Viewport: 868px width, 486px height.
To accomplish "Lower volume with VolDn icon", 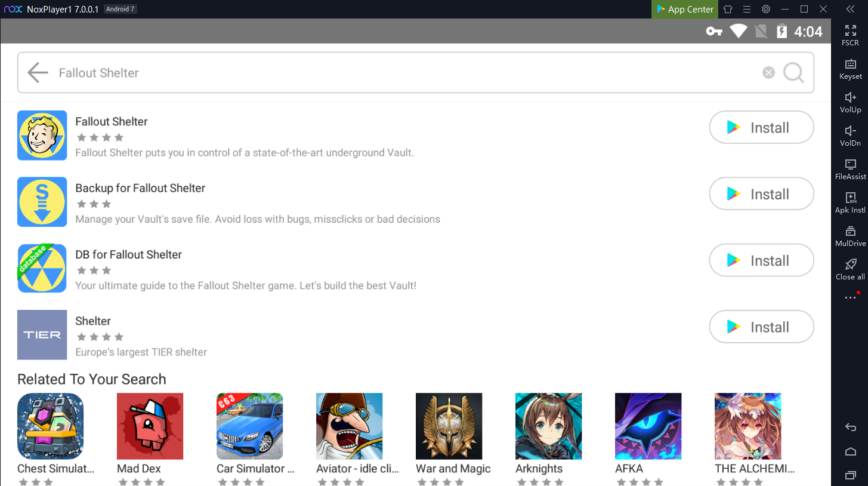I will [850, 136].
